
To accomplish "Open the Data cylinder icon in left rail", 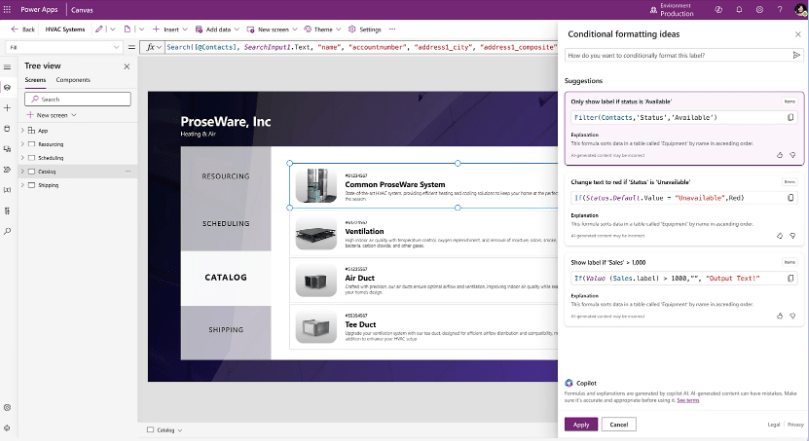I will point(7,128).
